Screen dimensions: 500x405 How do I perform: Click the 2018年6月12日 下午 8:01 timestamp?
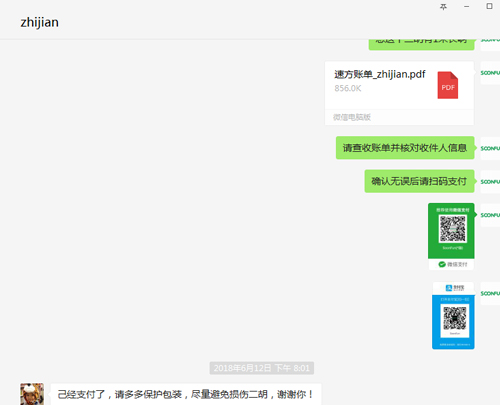point(262,368)
